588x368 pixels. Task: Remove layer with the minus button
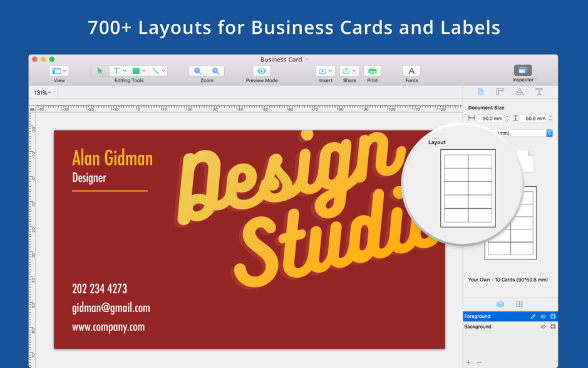pyautogui.click(x=480, y=362)
